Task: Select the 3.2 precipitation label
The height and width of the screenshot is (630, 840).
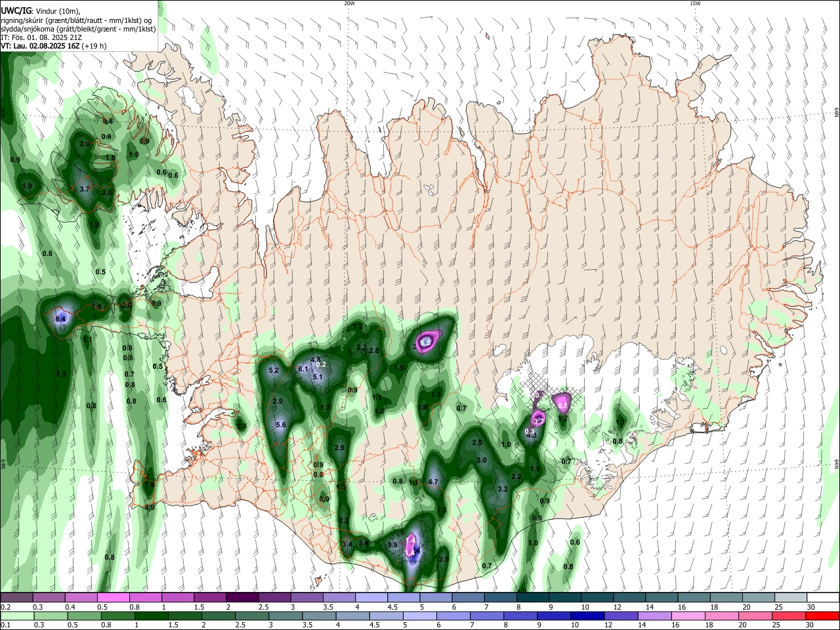Action: point(503,489)
